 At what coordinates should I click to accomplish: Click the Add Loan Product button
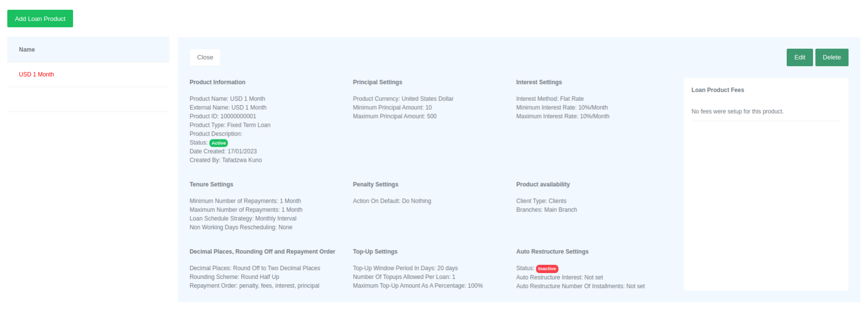[x=40, y=19]
